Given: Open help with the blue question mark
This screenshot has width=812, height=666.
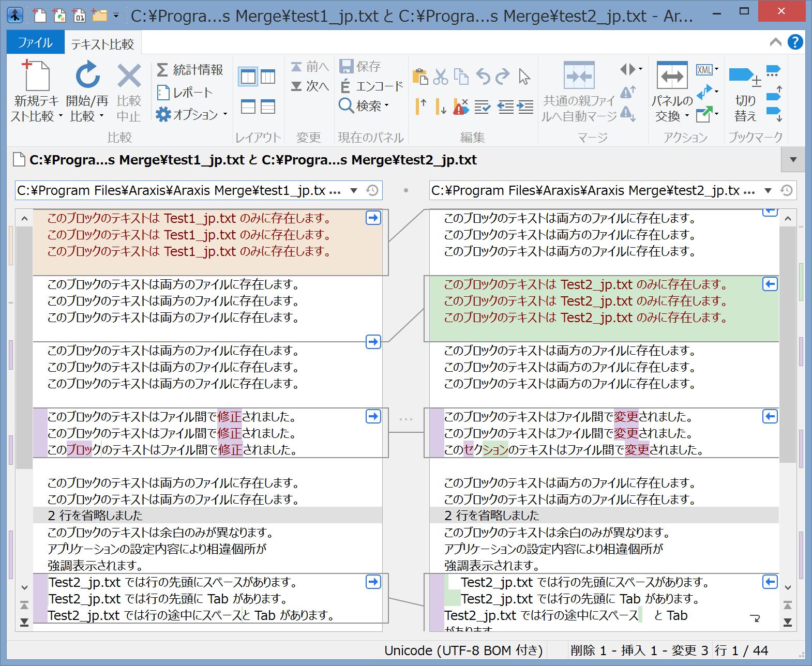Looking at the screenshot, I should (x=795, y=42).
